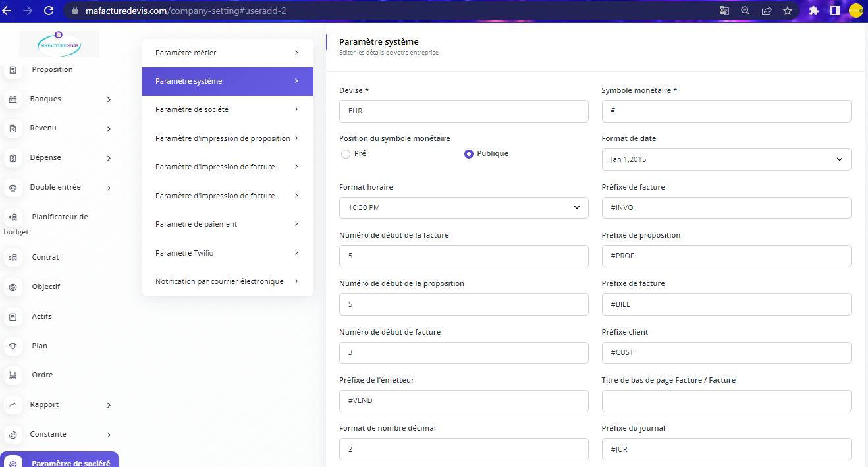Open the Paramètre de paiement tab
868x467 pixels.
pos(228,224)
